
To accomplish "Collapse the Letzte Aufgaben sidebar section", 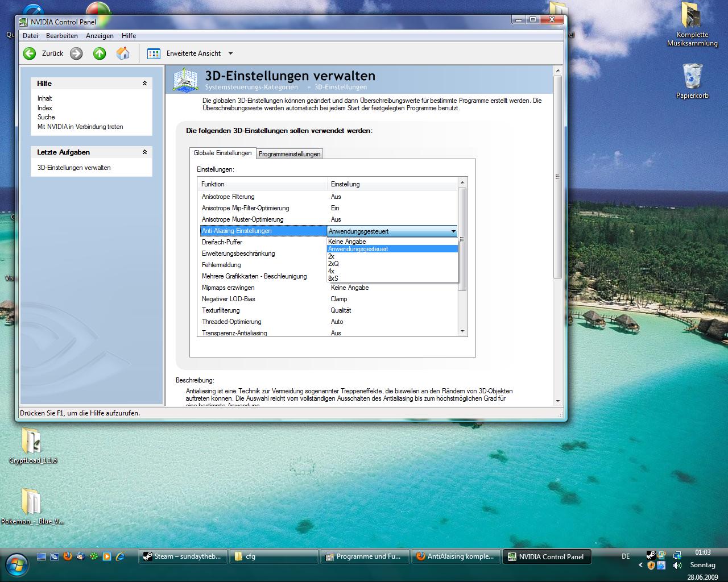I will [x=144, y=152].
